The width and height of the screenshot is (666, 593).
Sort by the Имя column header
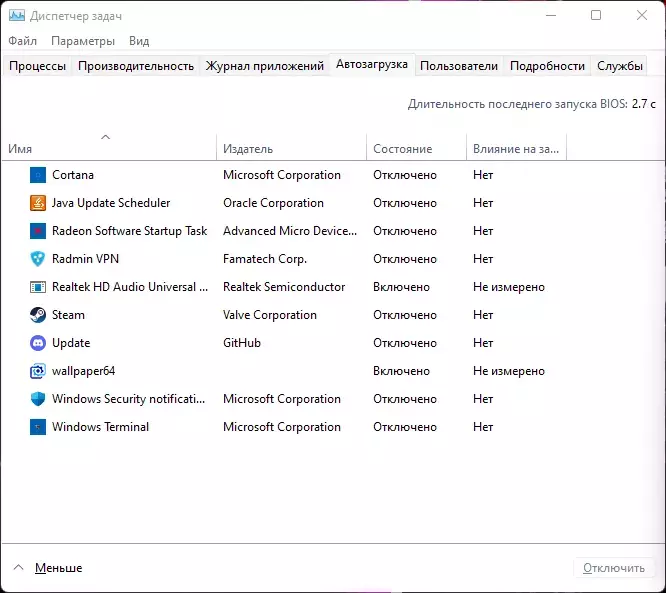point(109,149)
